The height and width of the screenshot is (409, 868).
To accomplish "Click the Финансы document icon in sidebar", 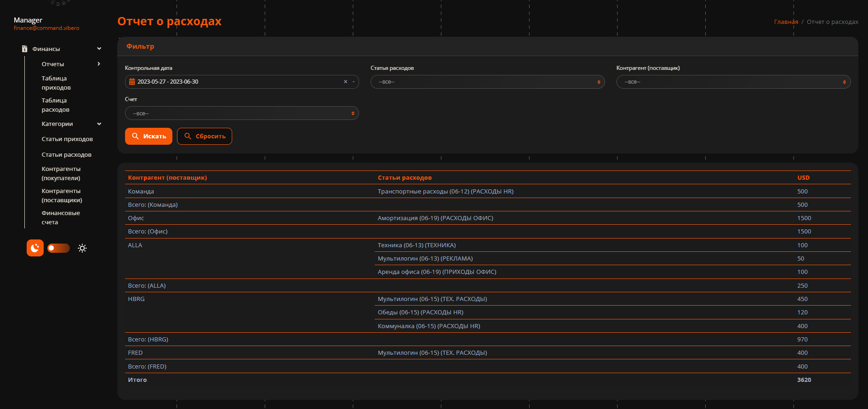I will 25,49.
